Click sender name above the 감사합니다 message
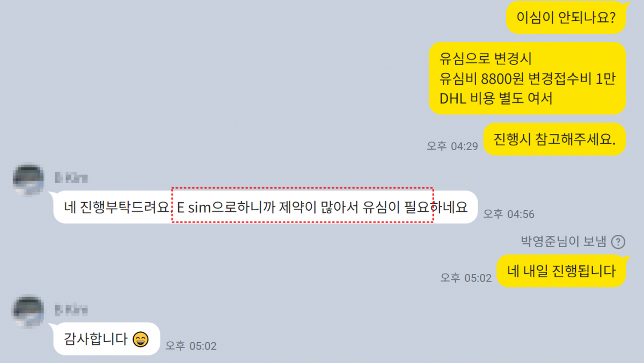 [71, 309]
